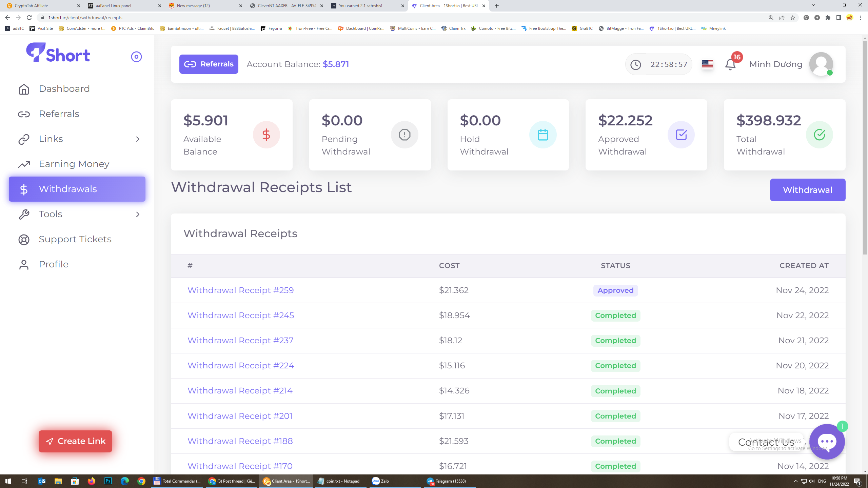Click the Completed badge for receipt #245
Viewport: 868px width, 488px height.
(615, 316)
